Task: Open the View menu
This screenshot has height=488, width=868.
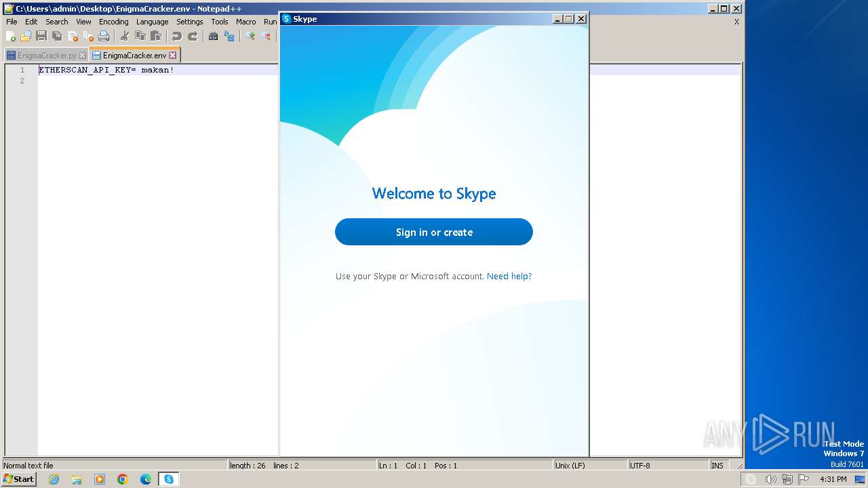Action: tap(83, 22)
